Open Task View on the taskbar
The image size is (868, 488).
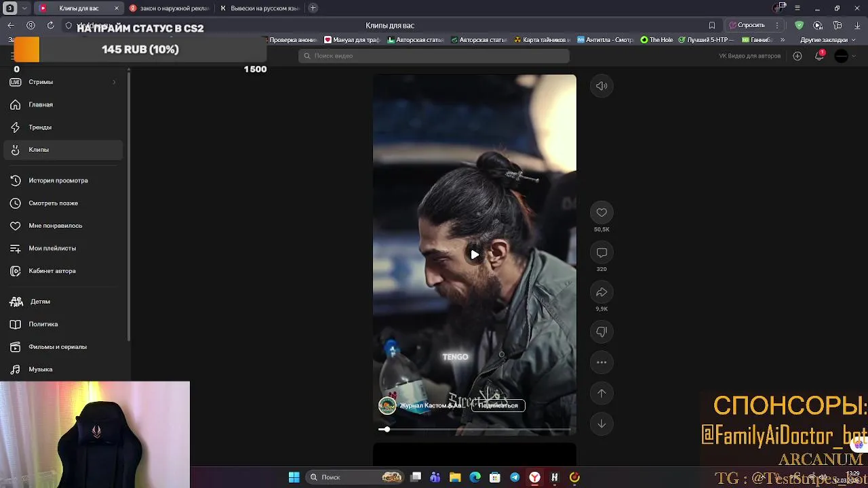[x=416, y=477]
